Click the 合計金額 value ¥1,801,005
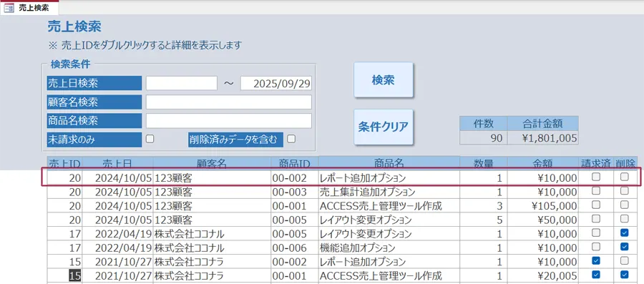The height and width of the screenshot is (284, 644). 543,138
